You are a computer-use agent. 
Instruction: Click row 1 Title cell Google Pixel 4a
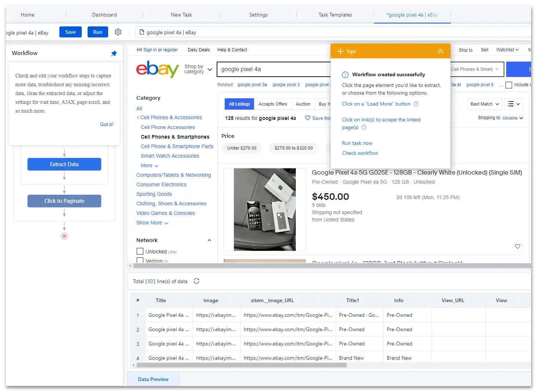(169, 315)
